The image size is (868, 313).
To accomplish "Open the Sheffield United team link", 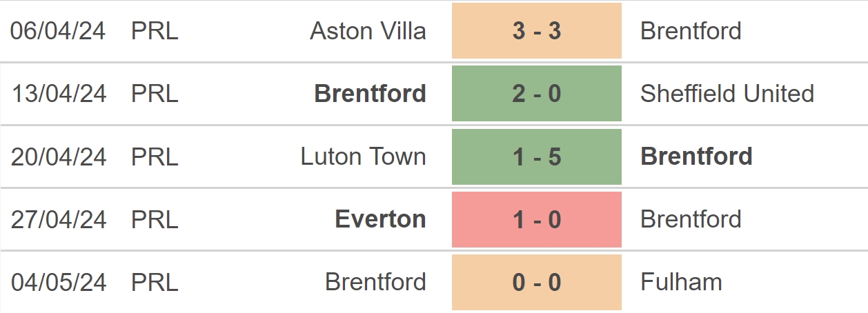I will (x=727, y=94).
